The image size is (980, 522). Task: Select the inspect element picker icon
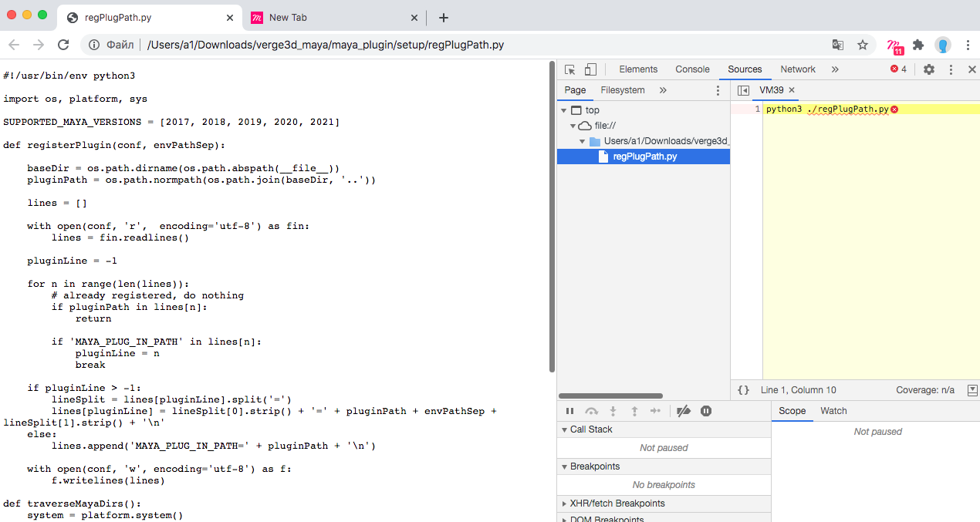[570, 69]
